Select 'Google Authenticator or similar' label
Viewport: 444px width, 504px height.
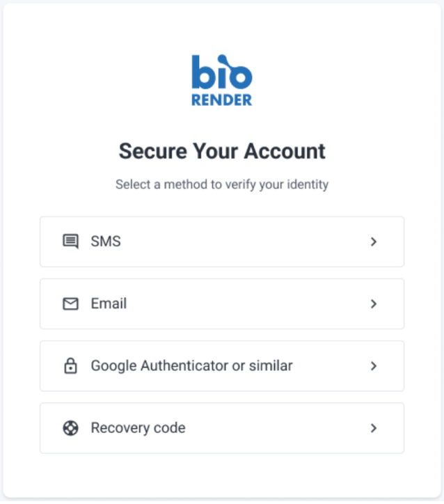click(191, 365)
